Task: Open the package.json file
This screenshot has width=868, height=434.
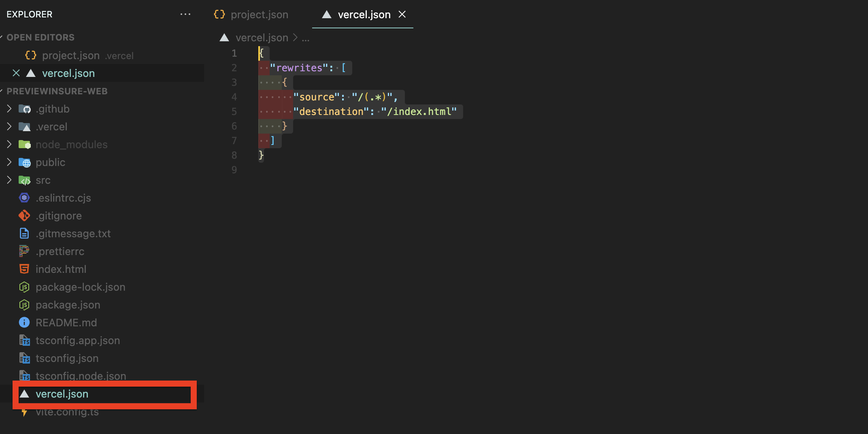Action: (68, 305)
